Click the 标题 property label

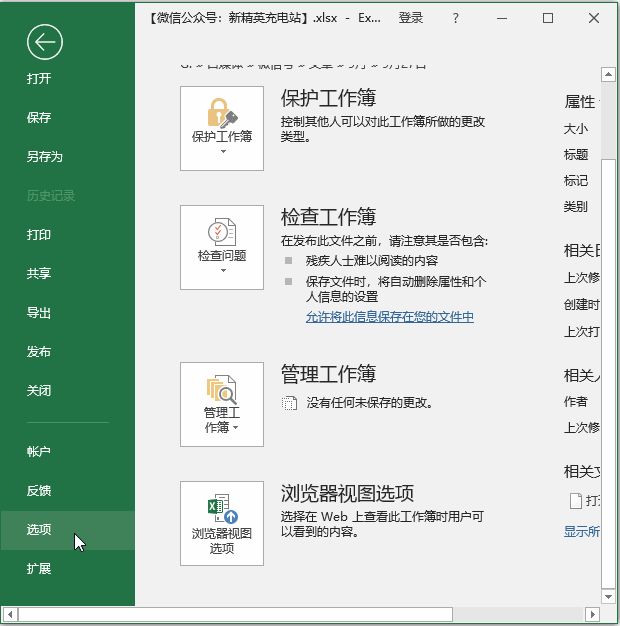pyautogui.click(x=576, y=155)
